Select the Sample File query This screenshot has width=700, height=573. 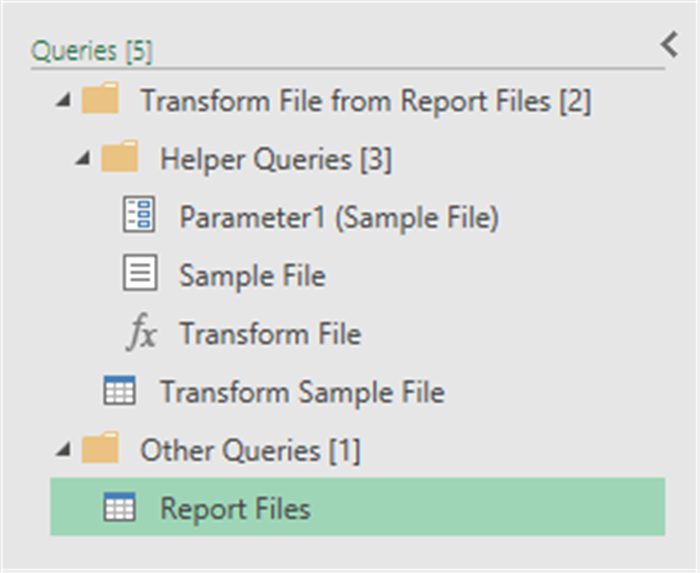(252, 275)
